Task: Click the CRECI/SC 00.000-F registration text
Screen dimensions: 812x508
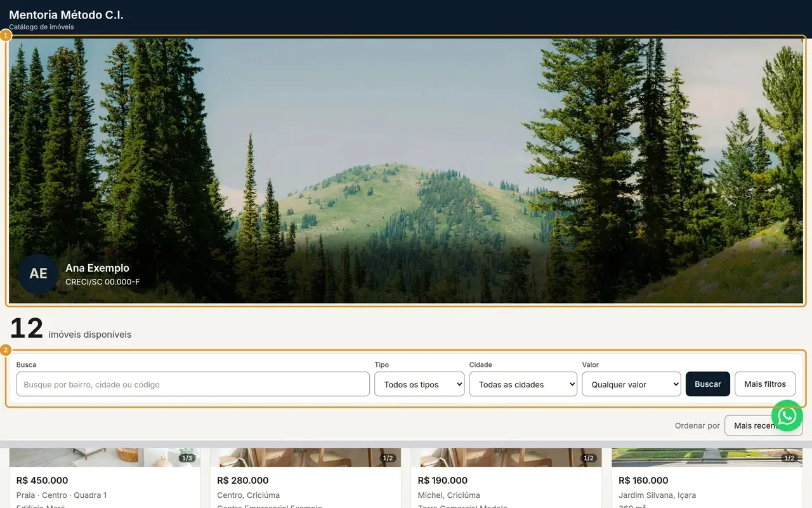Action: [103, 282]
